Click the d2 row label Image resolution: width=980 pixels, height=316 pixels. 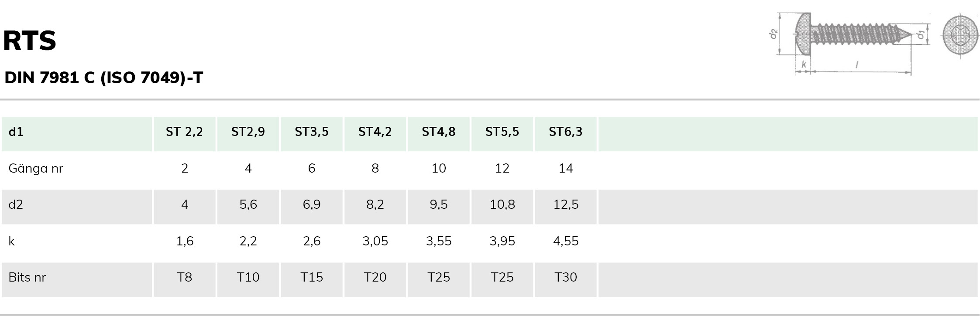tap(15, 204)
